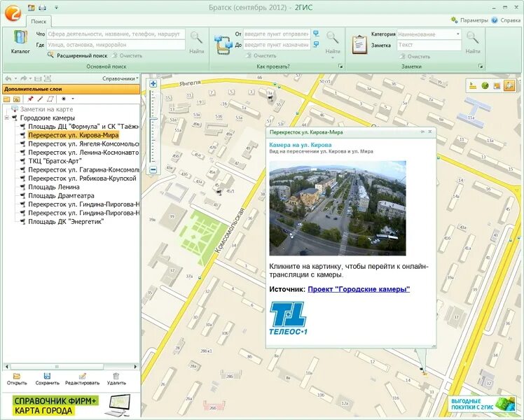Image resolution: width=524 pixels, height=420 pixels.
Task: Pick departure point on map next to От field
Action: coord(316,34)
